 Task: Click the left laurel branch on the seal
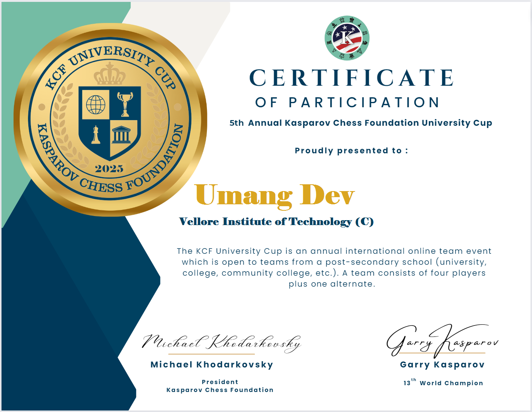click(62, 125)
